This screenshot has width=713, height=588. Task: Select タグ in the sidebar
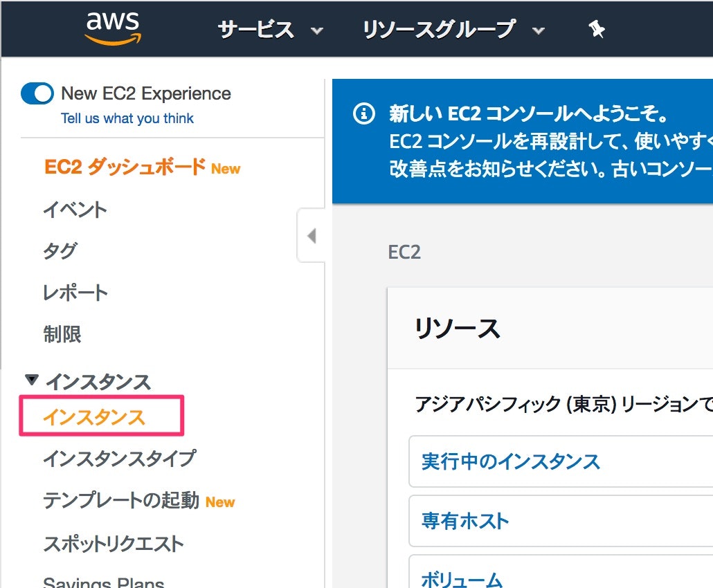(60, 250)
